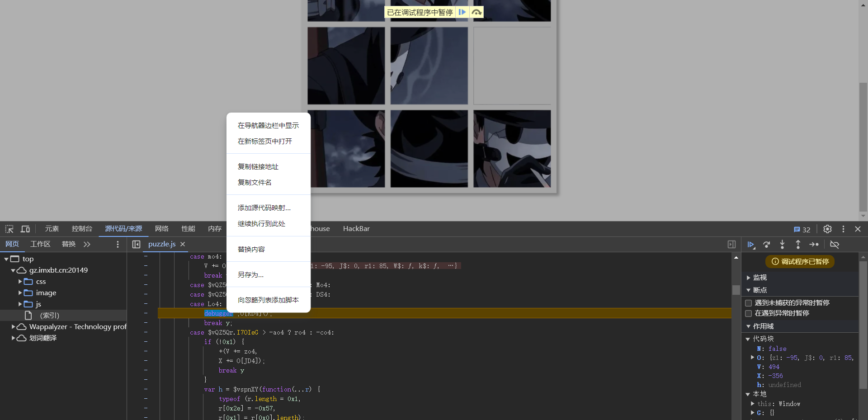
Task: Open the 网络 network tab
Action: click(x=161, y=229)
